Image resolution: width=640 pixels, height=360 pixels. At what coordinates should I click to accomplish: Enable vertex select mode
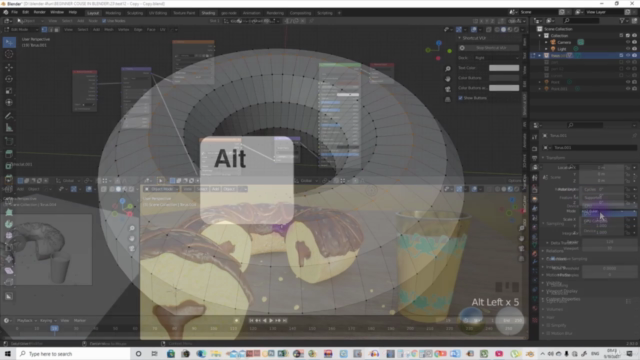point(44,29)
